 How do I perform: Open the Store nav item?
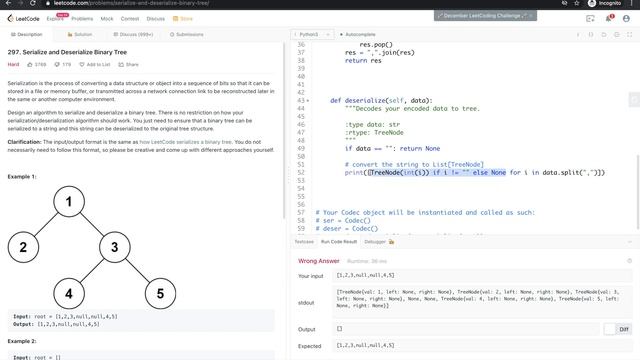pos(183,19)
